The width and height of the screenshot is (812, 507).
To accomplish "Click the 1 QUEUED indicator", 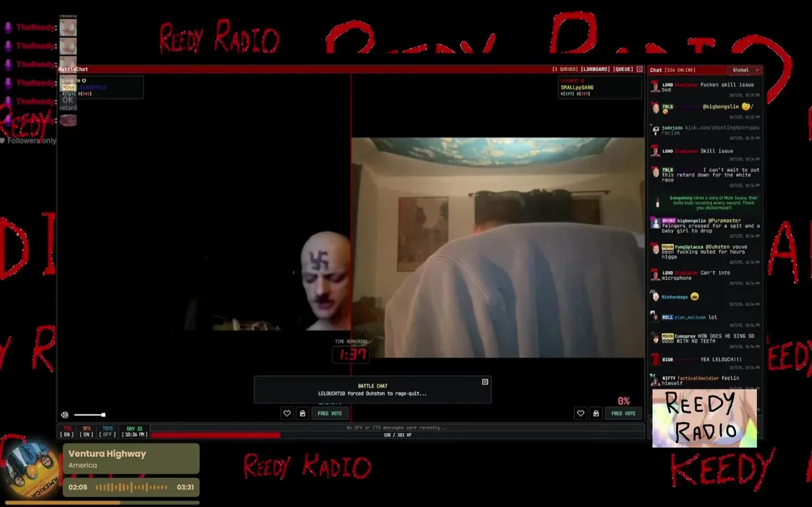I will coord(564,69).
